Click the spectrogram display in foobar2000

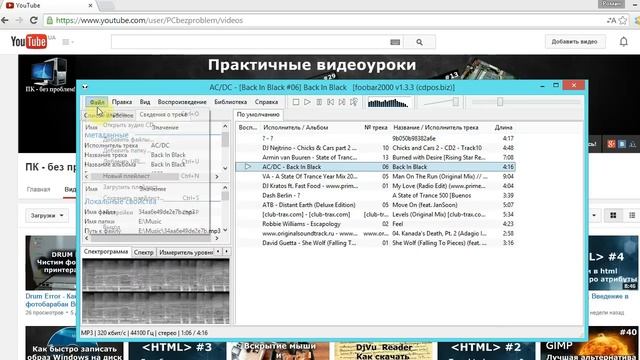[x=156, y=291]
